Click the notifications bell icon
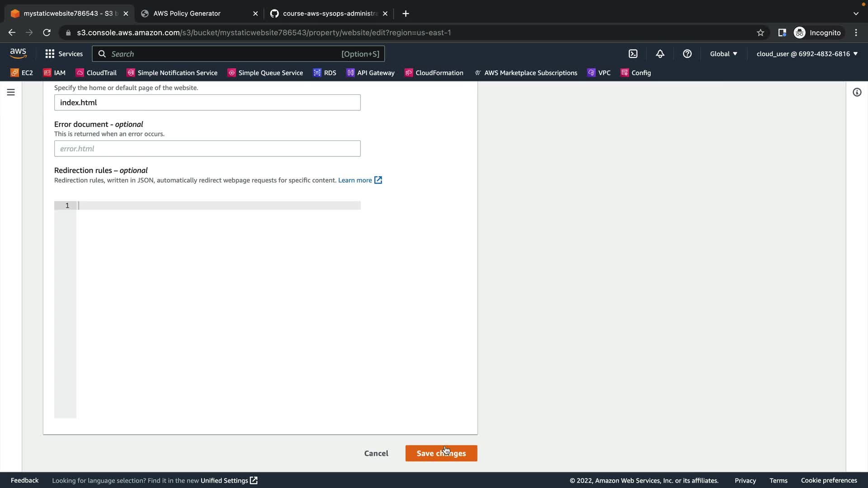Screen dimensions: 868x488 pos(660,54)
